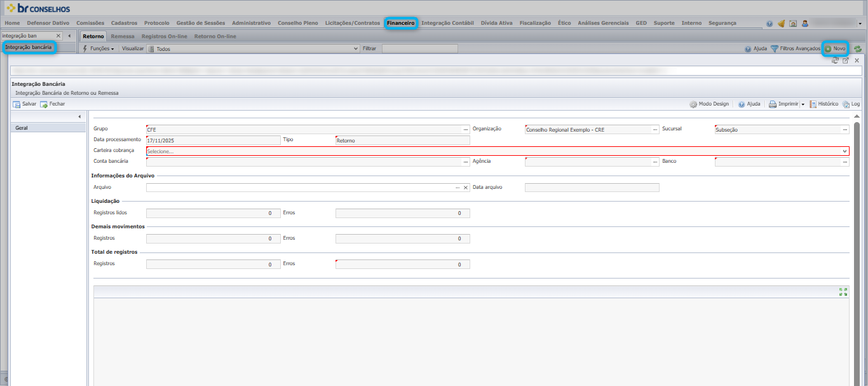Open the Histórico button

point(824,104)
